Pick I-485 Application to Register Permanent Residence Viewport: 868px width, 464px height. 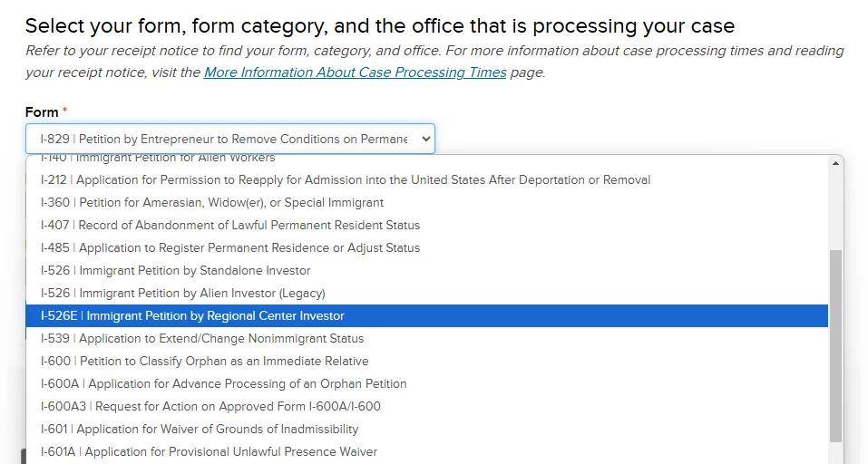tap(230, 247)
